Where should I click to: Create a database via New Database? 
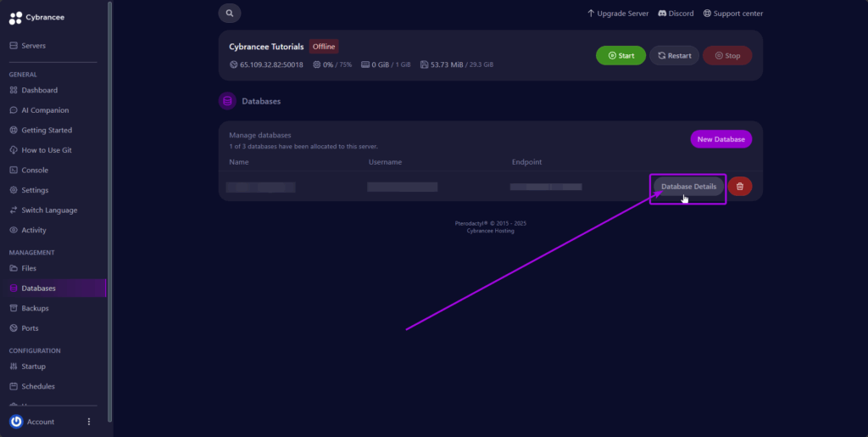coord(721,139)
